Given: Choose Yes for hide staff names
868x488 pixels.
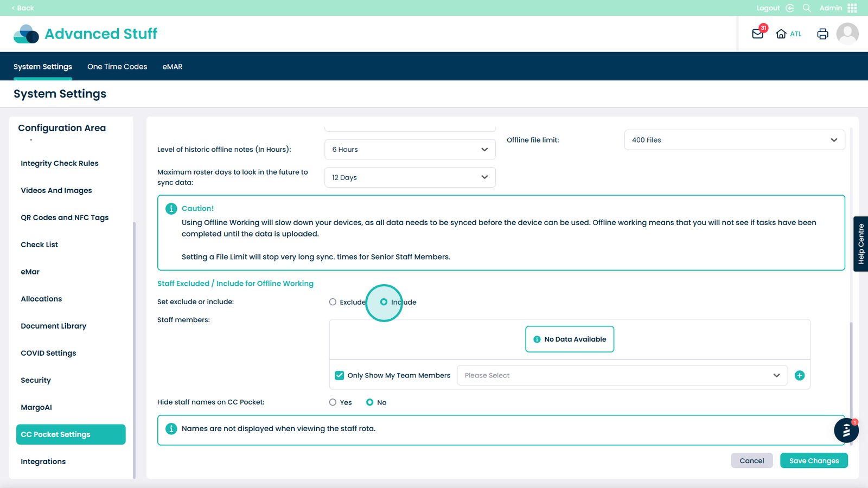Looking at the screenshot, I should coord(333,402).
